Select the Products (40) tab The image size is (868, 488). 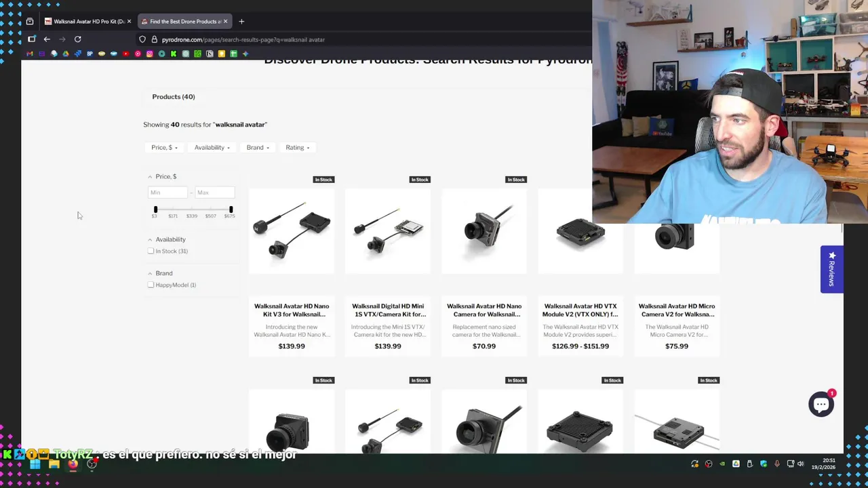point(174,96)
